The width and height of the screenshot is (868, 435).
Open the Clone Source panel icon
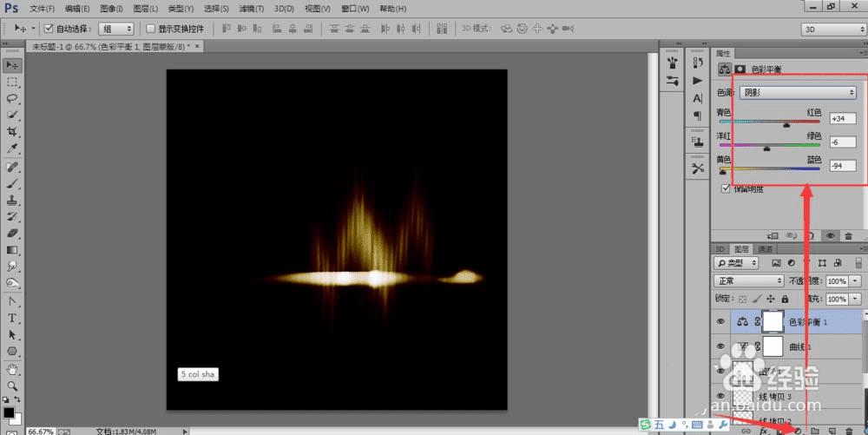(698, 142)
